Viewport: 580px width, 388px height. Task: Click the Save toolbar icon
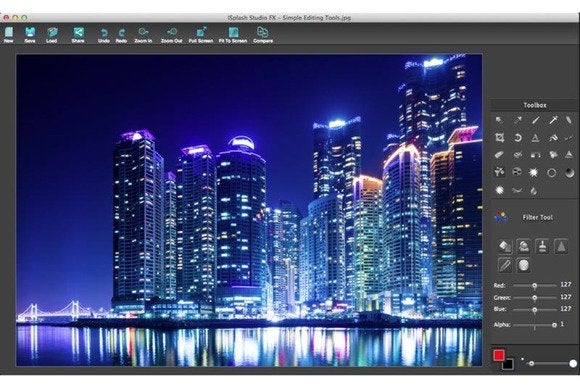pos(30,35)
